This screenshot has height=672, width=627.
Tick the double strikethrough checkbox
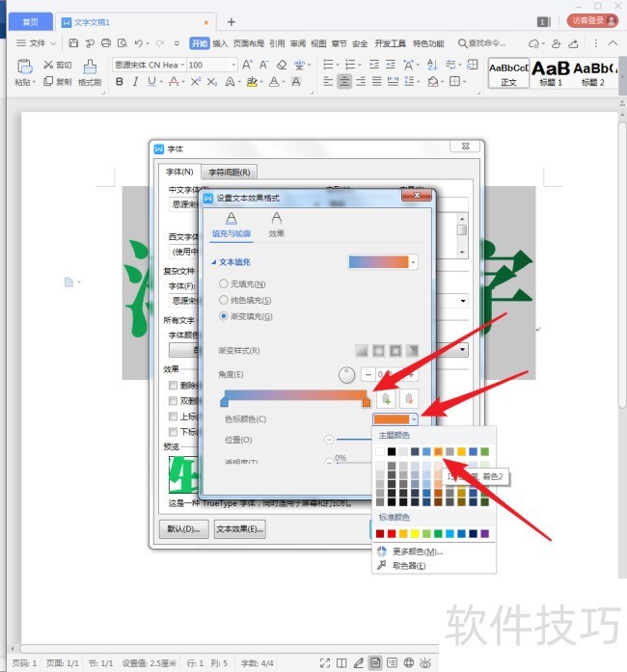(173, 401)
